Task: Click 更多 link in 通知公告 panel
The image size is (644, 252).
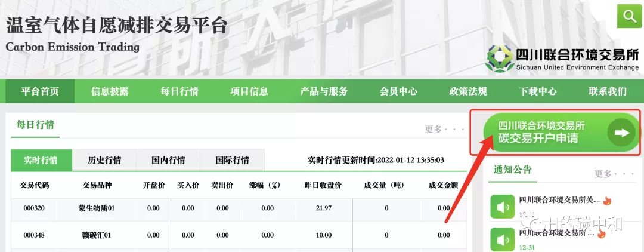Action: (x=614, y=174)
